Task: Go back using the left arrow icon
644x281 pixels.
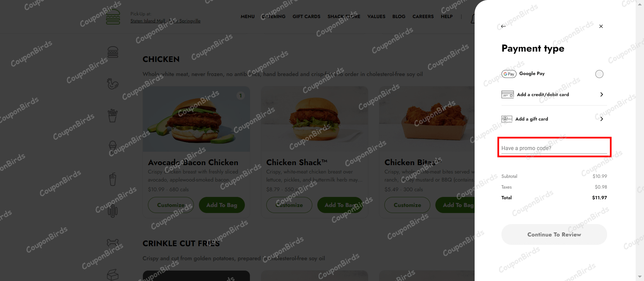Action: tap(503, 26)
